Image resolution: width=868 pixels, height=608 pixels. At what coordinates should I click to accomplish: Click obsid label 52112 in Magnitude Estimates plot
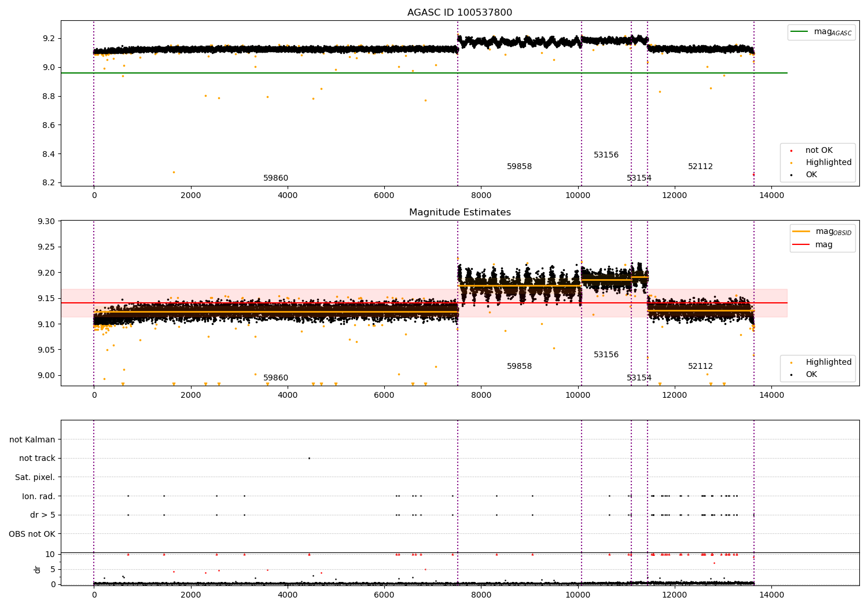[x=700, y=367]
